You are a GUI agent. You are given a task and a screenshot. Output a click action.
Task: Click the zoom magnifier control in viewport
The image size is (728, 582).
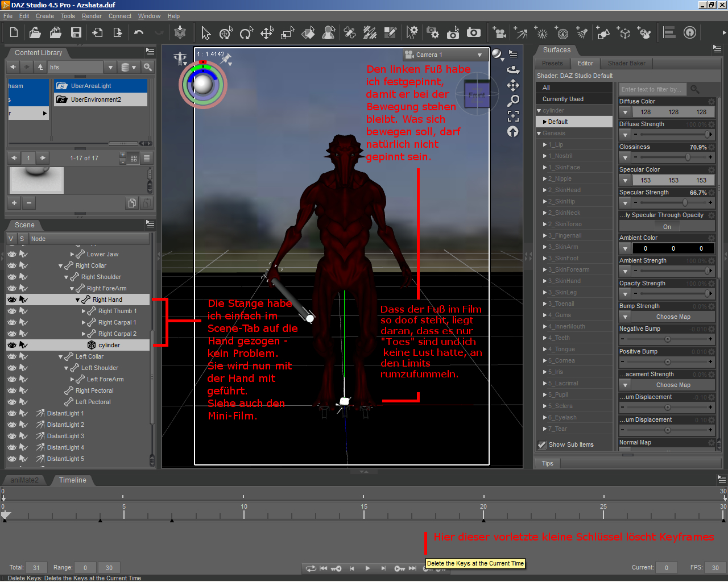[513, 101]
